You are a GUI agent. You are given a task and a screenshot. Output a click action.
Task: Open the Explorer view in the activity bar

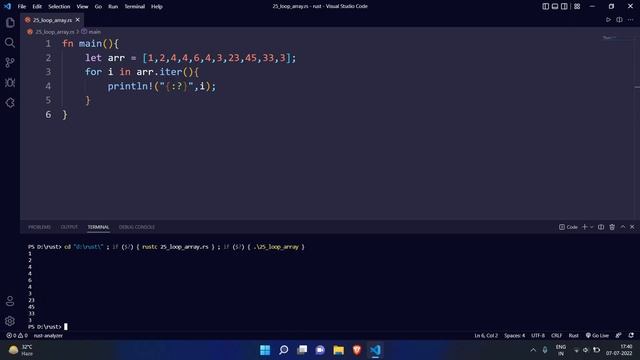tap(10, 23)
